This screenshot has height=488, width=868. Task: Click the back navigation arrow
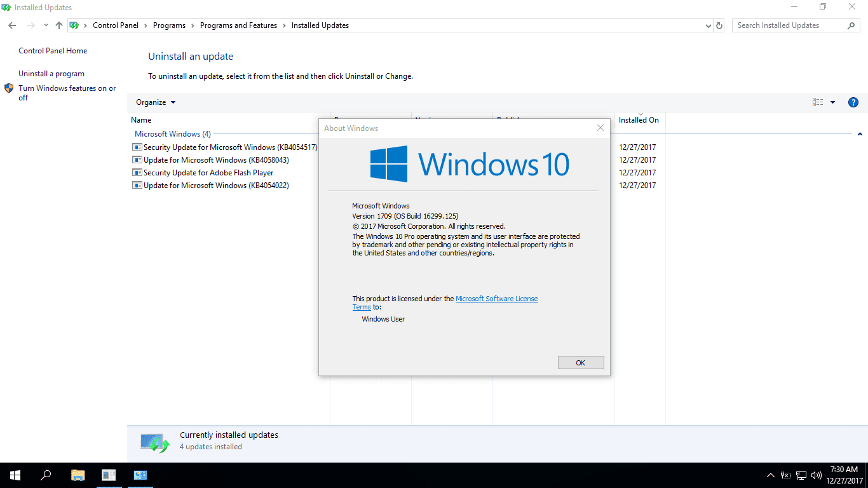tap(11, 25)
